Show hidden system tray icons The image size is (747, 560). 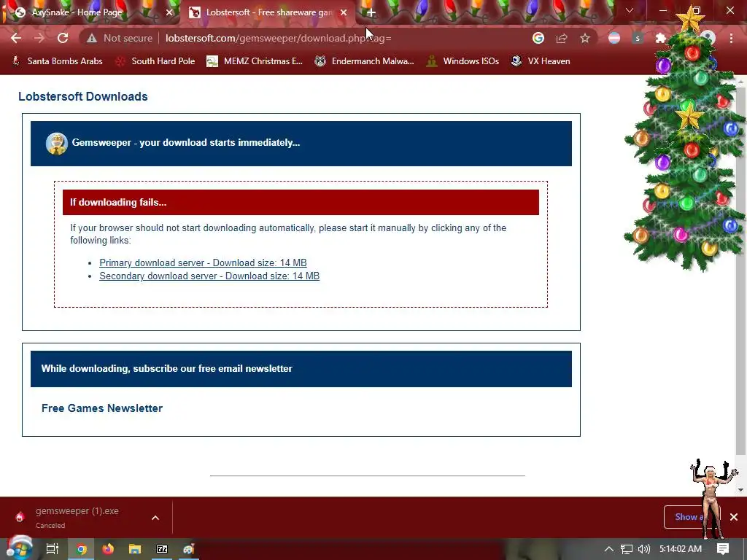click(x=609, y=549)
